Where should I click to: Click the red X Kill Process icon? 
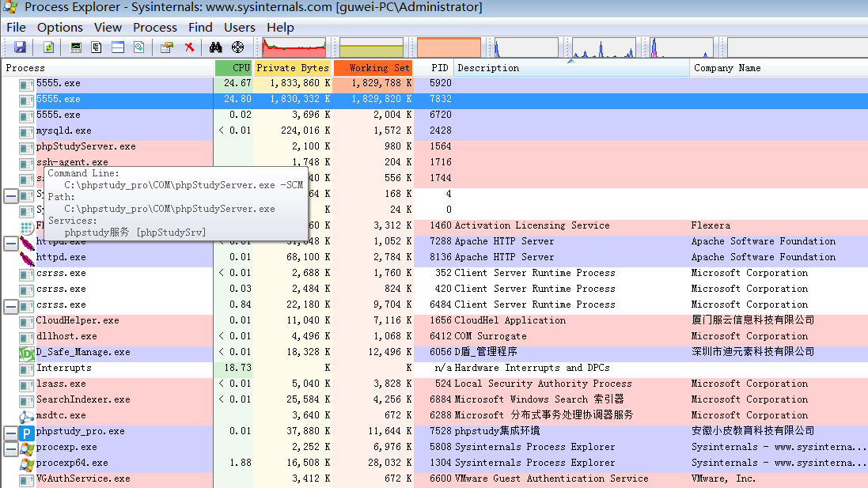click(x=189, y=47)
